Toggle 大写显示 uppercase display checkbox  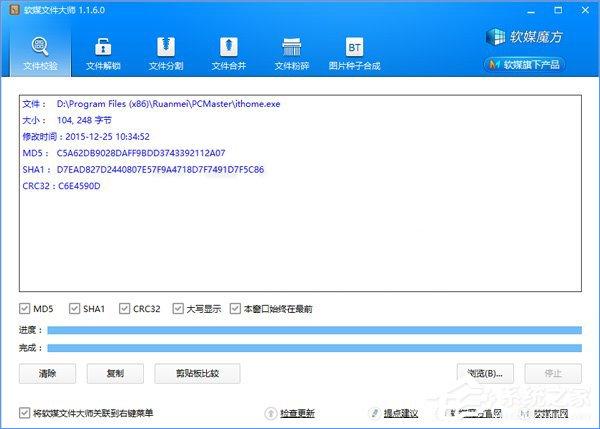click(178, 308)
